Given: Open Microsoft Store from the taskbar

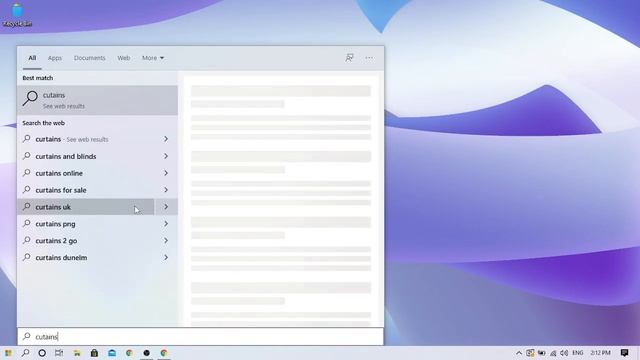Looking at the screenshot, I should coord(94,353).
